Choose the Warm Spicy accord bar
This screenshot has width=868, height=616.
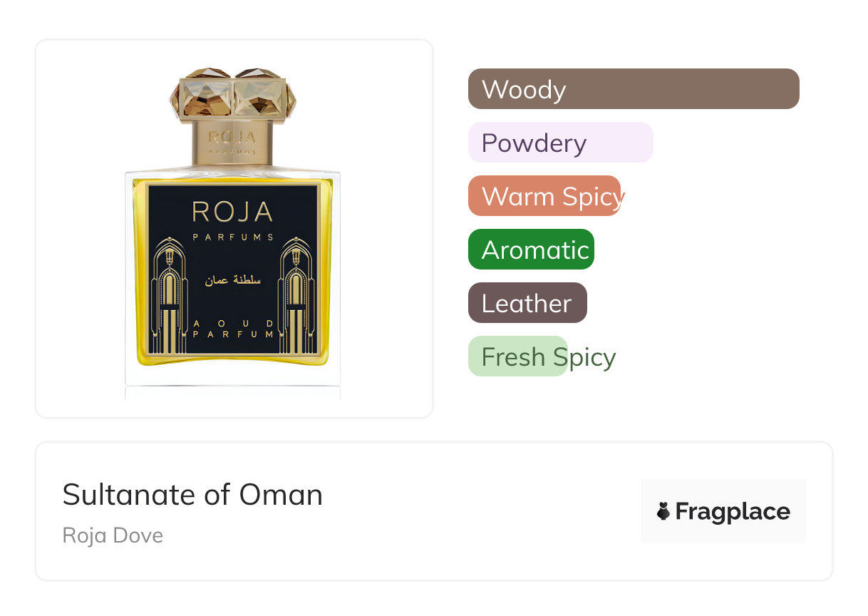click(545, 196)
